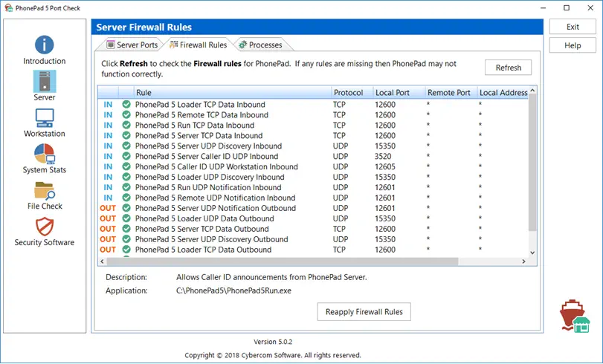The image size is (603, 364).
Task: Open the Introduction section icon
Action: [44, 45]
